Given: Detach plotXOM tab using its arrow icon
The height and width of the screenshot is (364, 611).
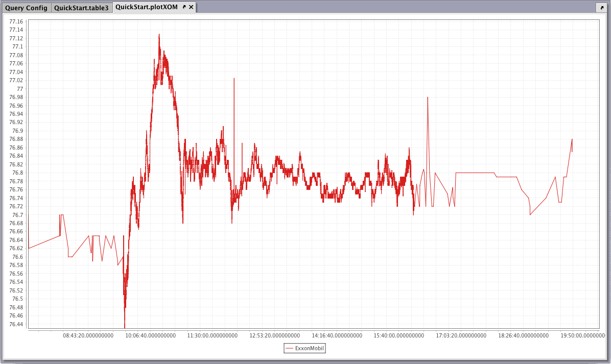Looking at the screenshot, I should 184,7.
